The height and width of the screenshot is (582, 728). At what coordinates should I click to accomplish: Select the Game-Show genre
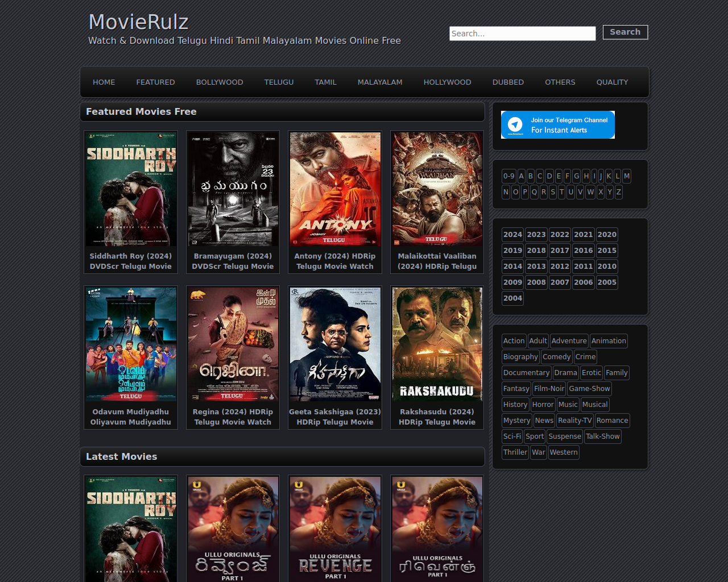pos(589,389)
